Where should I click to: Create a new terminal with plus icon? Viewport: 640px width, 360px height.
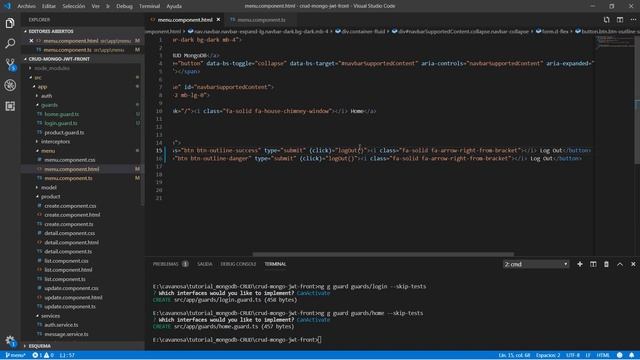tap(580, 264)
